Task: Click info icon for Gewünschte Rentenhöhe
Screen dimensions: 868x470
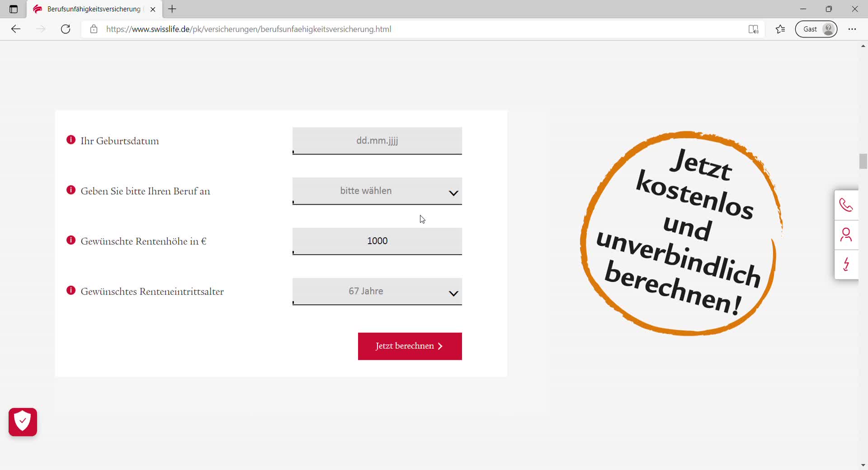Action: click(71, 240)
